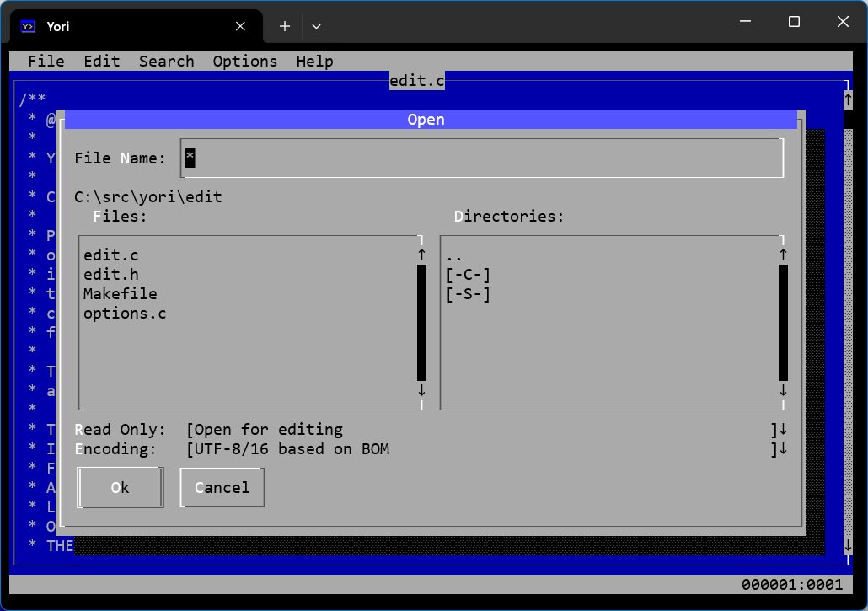
Task: Open the Search menu
Action: pos(166,61)
